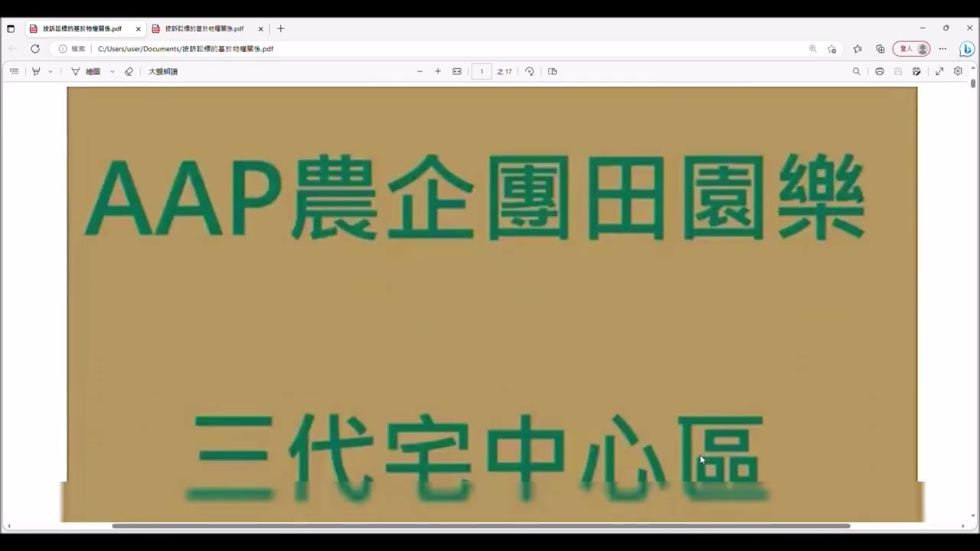
Task: Reload the current PDF page
Action: pyautogui.click(x=34, y=48)
